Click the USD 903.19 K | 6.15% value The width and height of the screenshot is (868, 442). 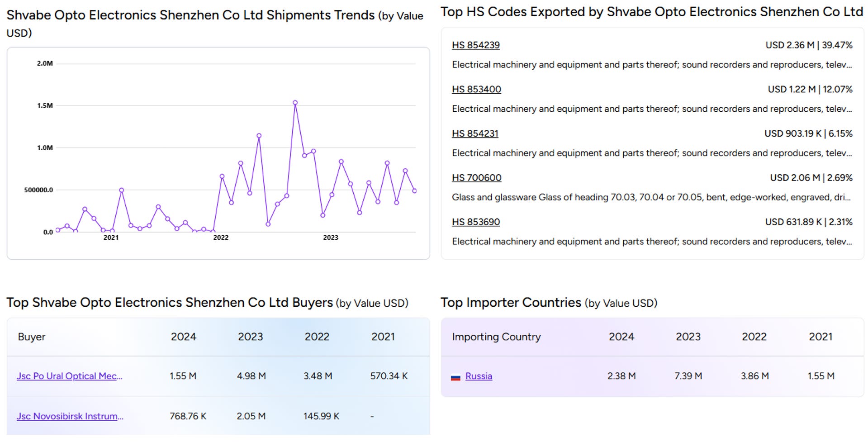pos(808,134)
